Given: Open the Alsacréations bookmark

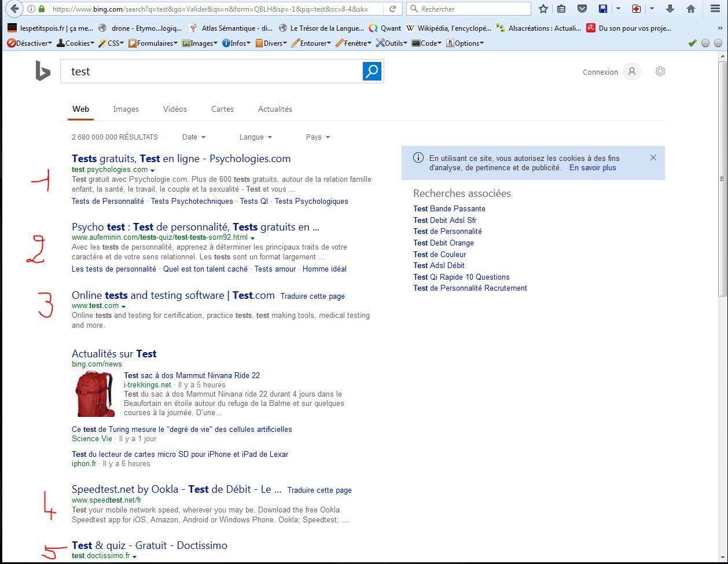Looking at the screenshot, I should [x=539, y=28].
